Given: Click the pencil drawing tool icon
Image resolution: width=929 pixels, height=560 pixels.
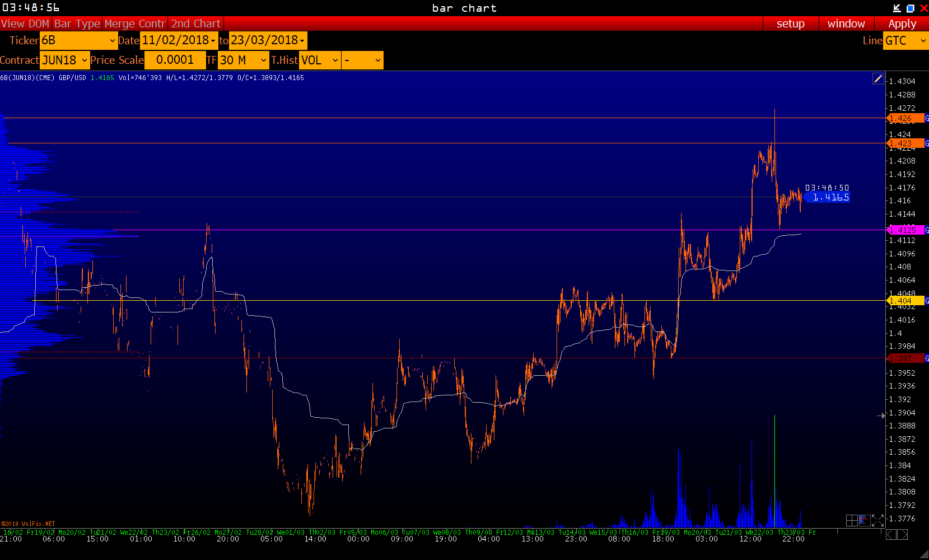Looking at the screenshot, I should point(878,79).
